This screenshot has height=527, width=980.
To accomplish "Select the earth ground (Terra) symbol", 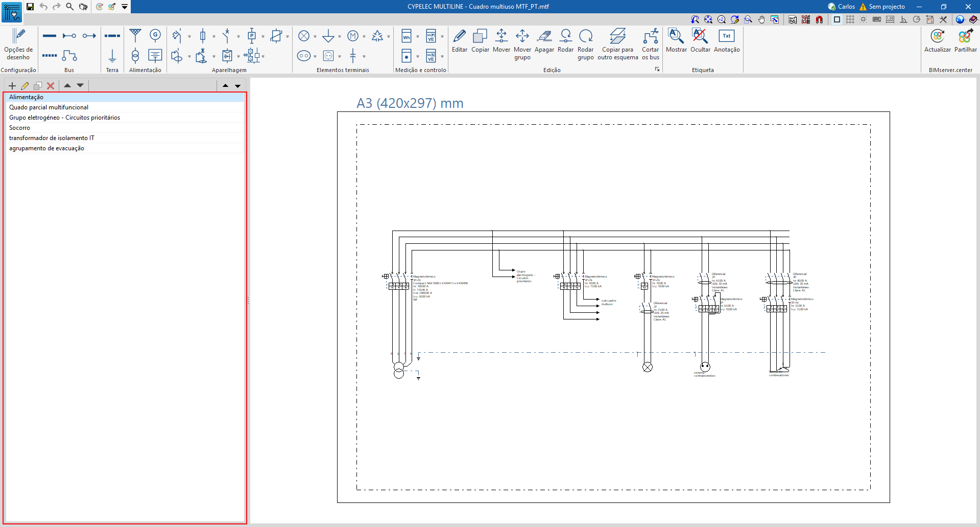I will click(112, 55).
